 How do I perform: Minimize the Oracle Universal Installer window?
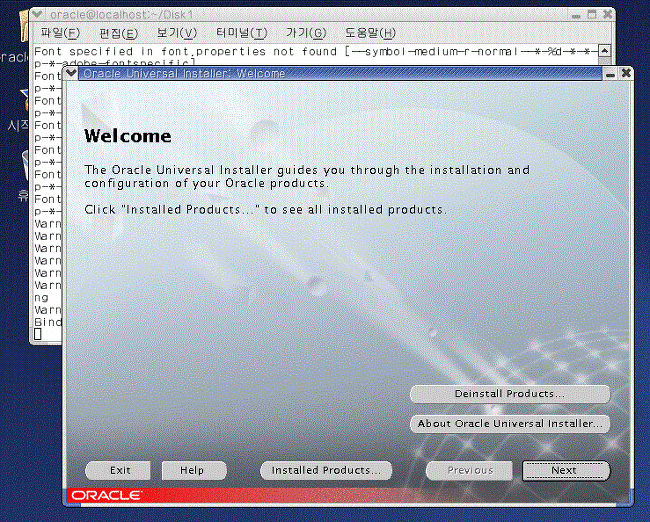click(x=610, y=74)
